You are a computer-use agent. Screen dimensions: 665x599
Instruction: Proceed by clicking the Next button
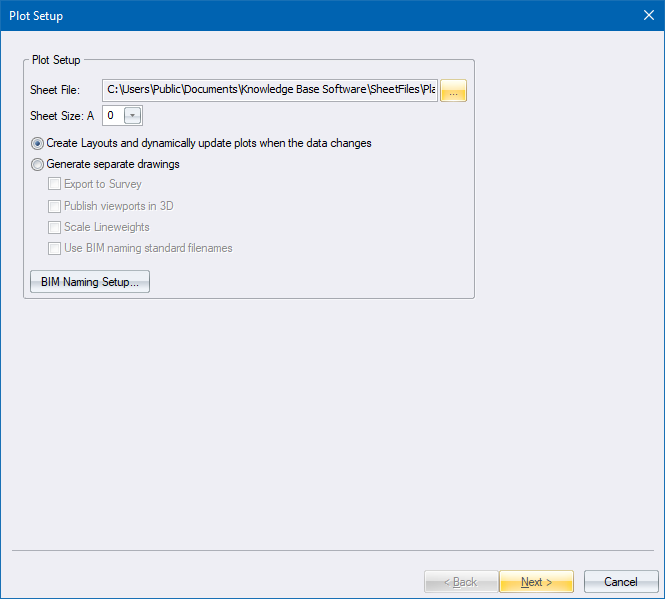coord(536,582)
